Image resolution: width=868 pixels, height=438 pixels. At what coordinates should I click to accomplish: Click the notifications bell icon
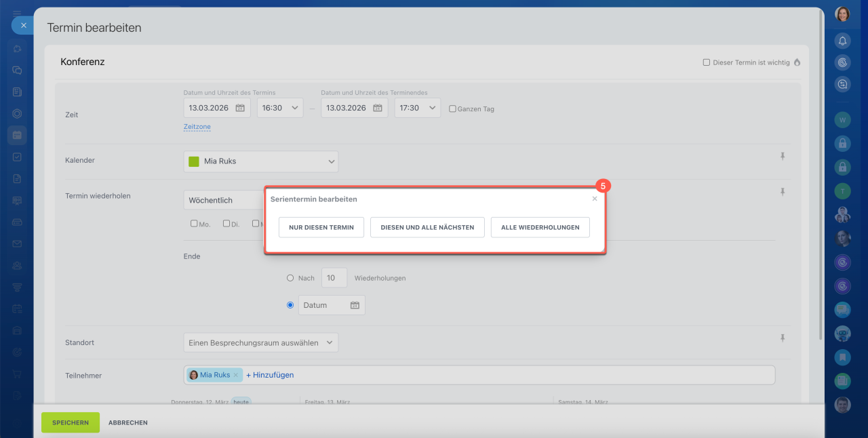click(x=842, y=41)
